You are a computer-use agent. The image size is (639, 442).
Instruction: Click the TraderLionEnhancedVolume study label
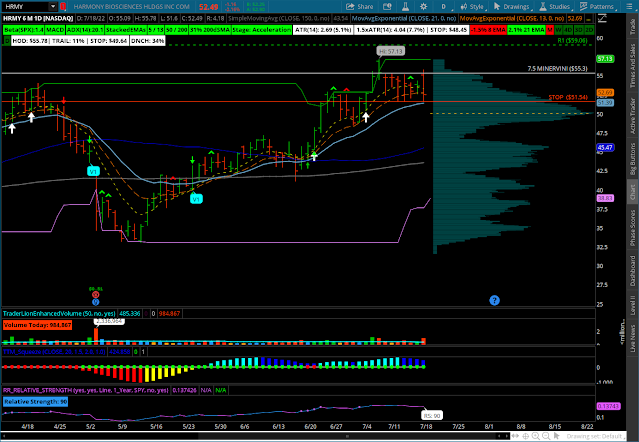(x=59, y=314)
